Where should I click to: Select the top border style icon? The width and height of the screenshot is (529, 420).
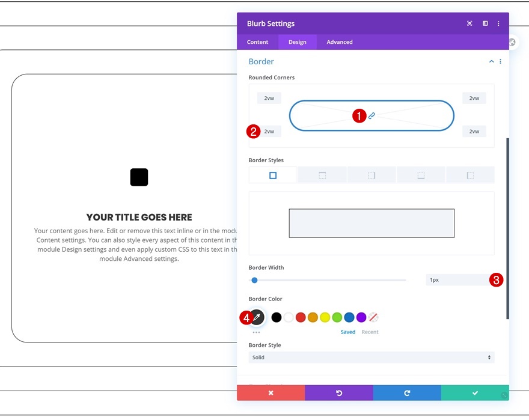pyautogui.click(x=322, y=175)
